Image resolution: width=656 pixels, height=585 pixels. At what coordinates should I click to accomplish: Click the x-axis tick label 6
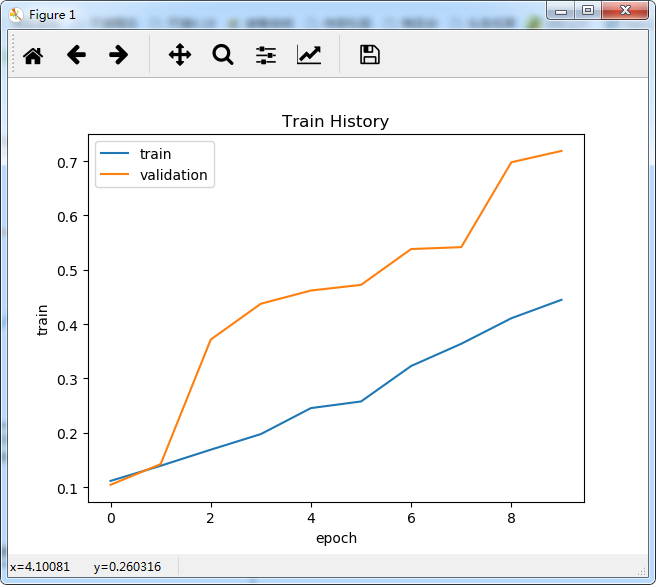point(411,518)
